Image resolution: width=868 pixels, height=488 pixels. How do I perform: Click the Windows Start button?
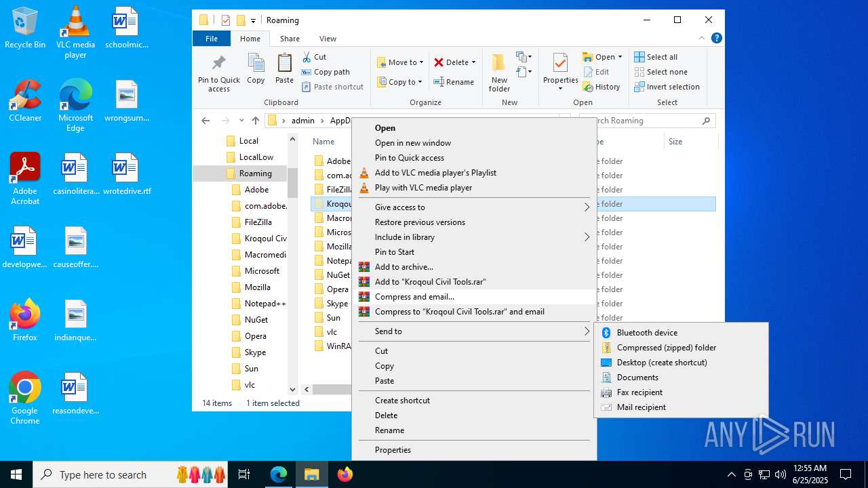click(x=16, y=474)
